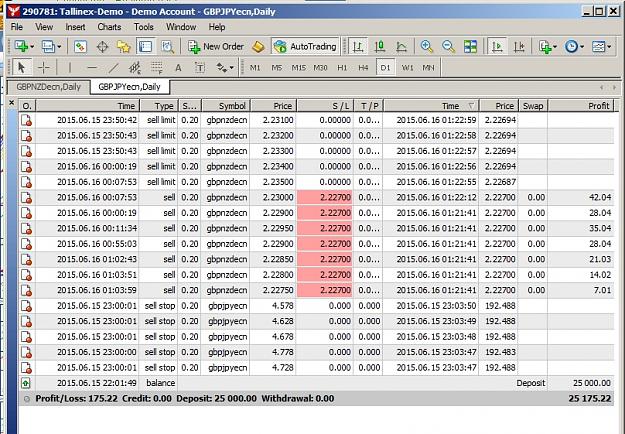Toggle the Terminal panel icon

pyautogui.click(x=145, y=47)
